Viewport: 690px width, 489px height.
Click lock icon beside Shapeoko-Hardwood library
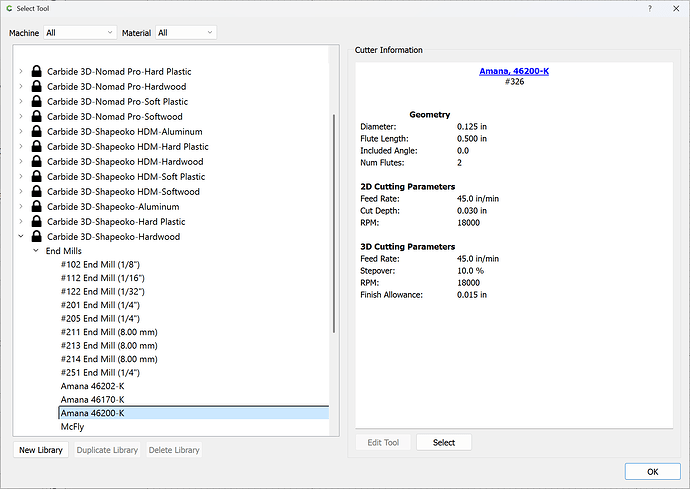pos(37,236)
